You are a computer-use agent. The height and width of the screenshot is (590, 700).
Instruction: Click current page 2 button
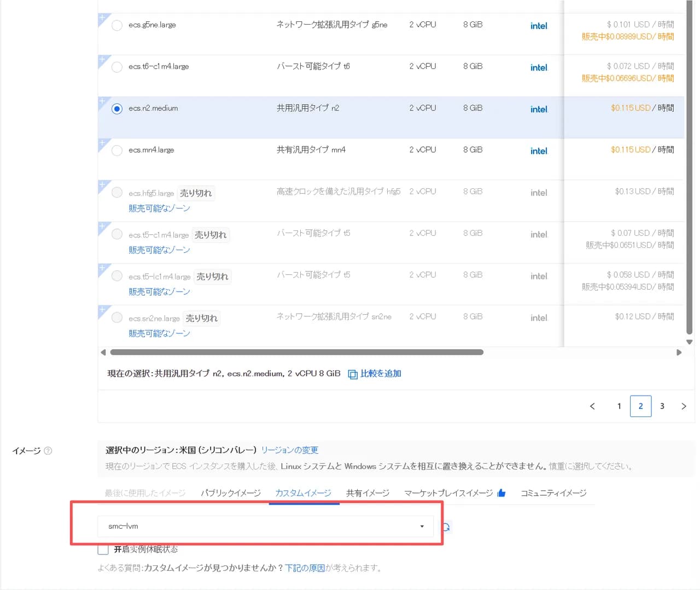640,406
